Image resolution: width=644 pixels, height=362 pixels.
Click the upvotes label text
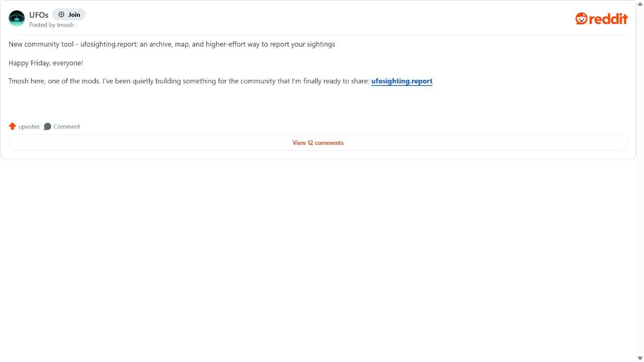tap(29, 127)
